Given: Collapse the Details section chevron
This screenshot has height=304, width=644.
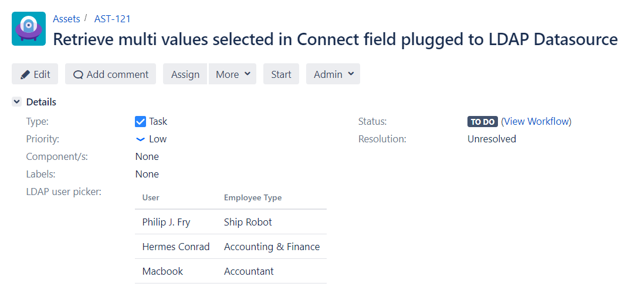Looking at the screenshot, I should (x=17, y=102).
